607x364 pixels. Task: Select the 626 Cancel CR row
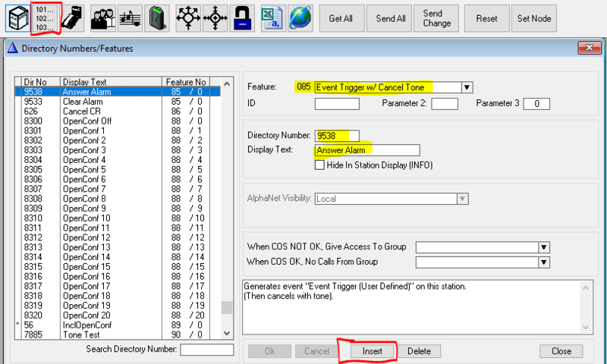coord(118,111)
